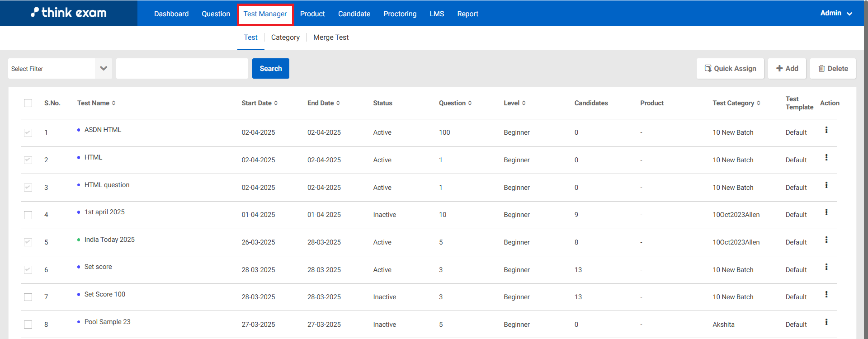
Task: Click the Quick Assign button
Action: 730,69
